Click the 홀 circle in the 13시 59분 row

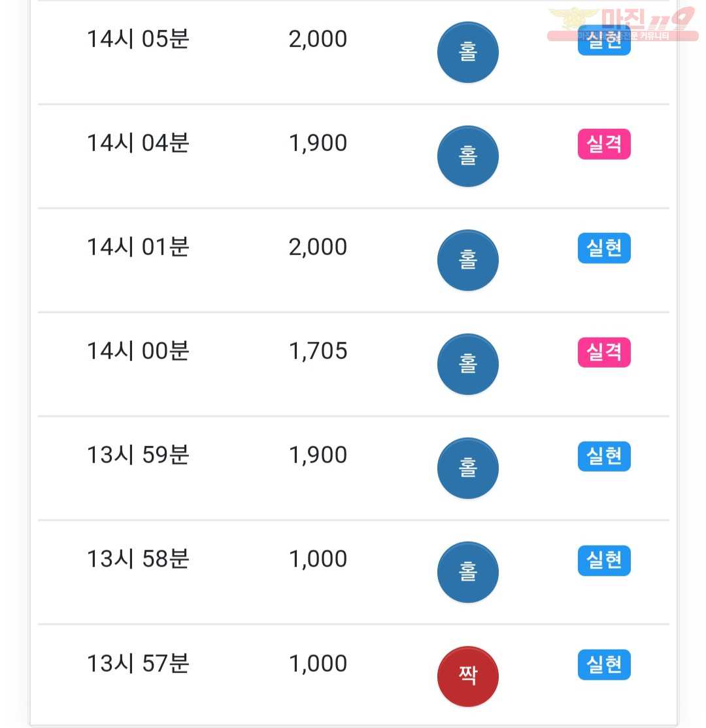coord(467,468)
